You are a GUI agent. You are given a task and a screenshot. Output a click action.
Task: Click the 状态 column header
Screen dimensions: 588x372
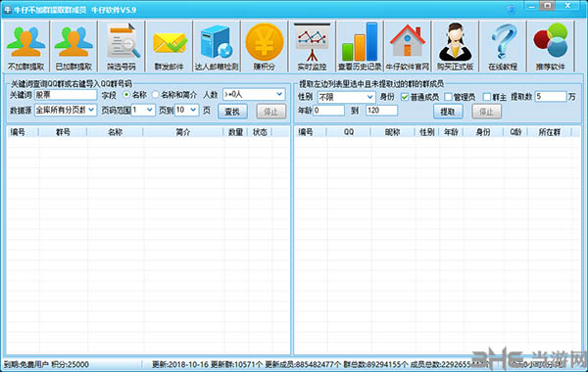(260, 132)
